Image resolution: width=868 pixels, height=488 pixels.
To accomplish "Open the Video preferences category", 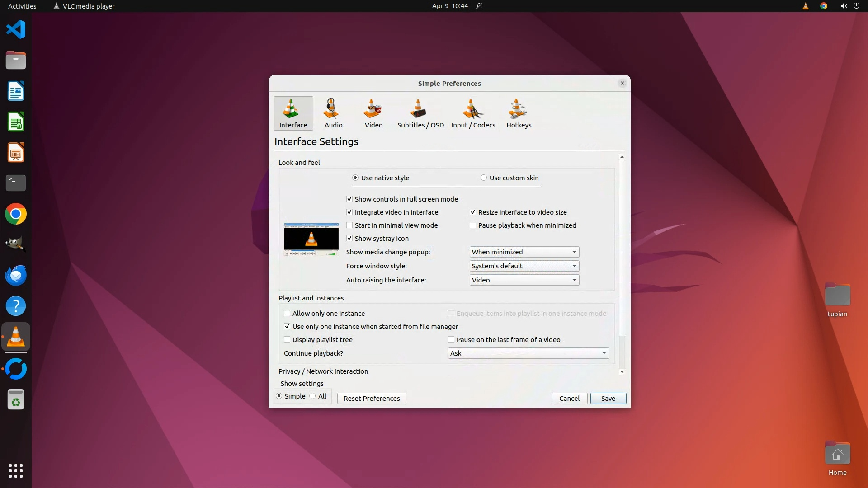I will pyautogui.click(x=373, y=113).
